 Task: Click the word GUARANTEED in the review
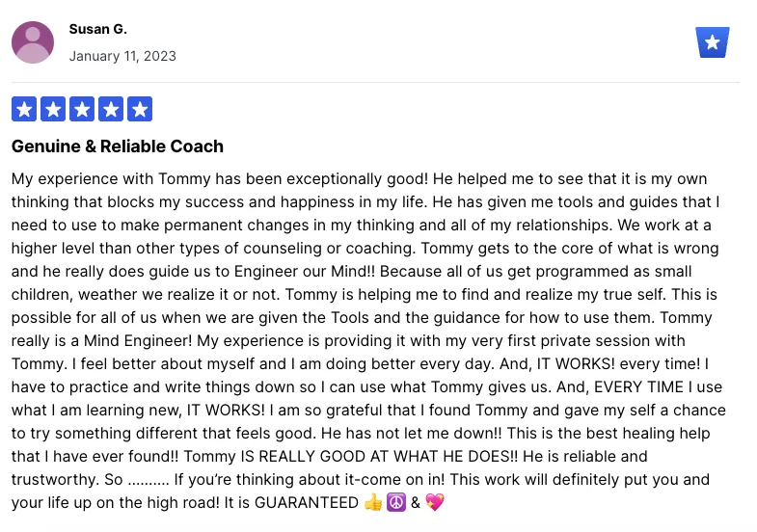point(306,502)
